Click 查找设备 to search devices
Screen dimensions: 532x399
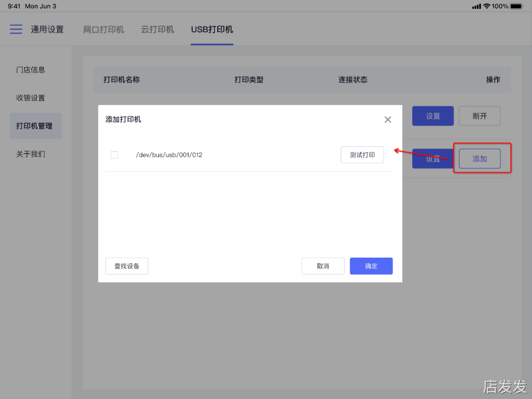(x=127, y=266)
